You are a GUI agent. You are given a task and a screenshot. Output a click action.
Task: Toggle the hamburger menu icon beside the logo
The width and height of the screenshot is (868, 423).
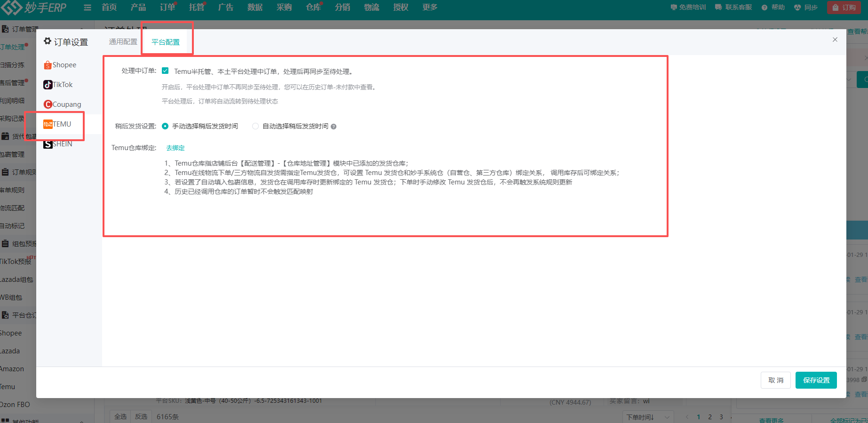pyautogui.click(x=88, y=8)
